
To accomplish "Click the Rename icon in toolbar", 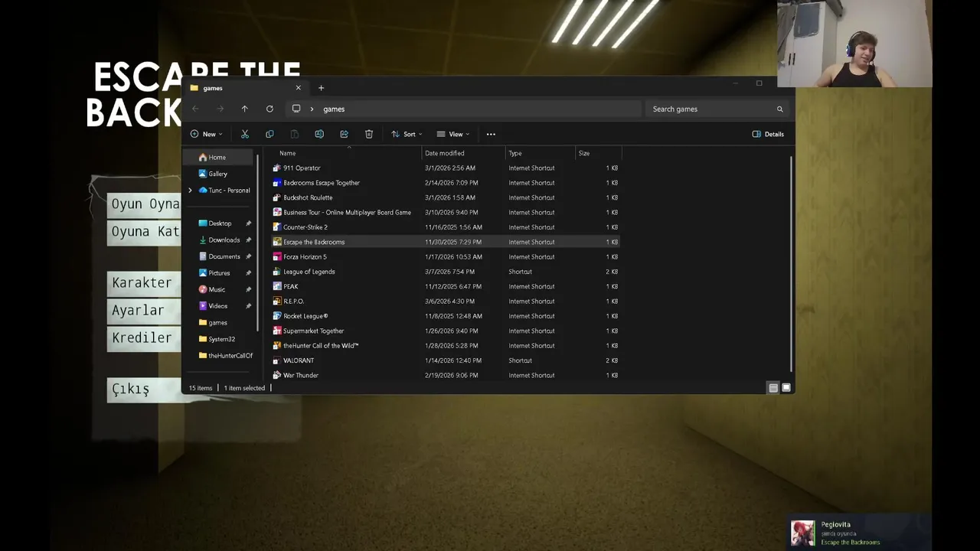I will coord(319,134).
